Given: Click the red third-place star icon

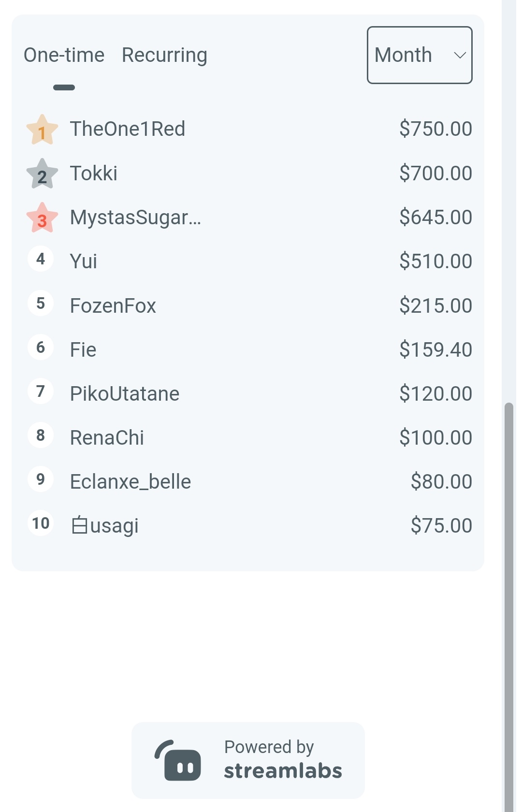Looking at the screenshot, I should coord(42,218).
